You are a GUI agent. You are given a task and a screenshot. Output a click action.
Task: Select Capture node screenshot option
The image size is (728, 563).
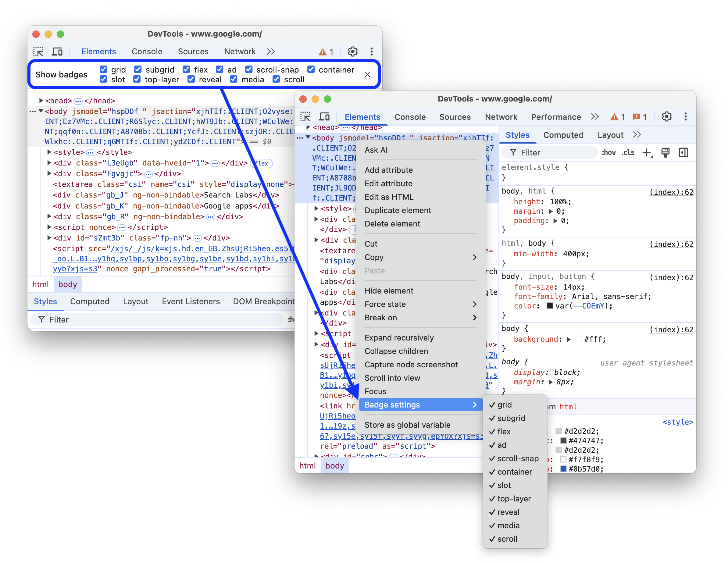[412, 365]
